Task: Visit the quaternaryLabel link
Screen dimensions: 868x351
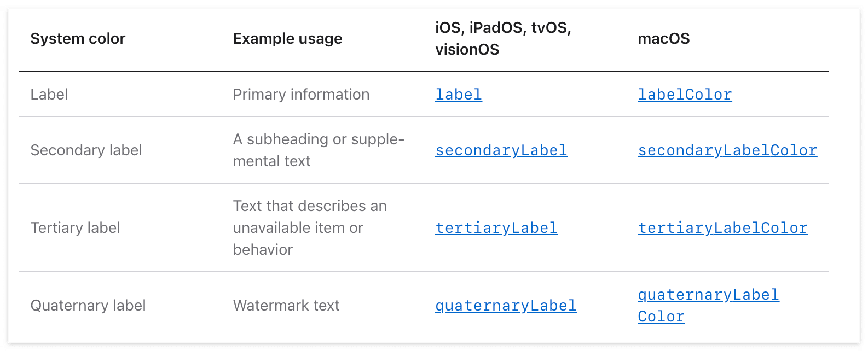Action: click(506, 306)
